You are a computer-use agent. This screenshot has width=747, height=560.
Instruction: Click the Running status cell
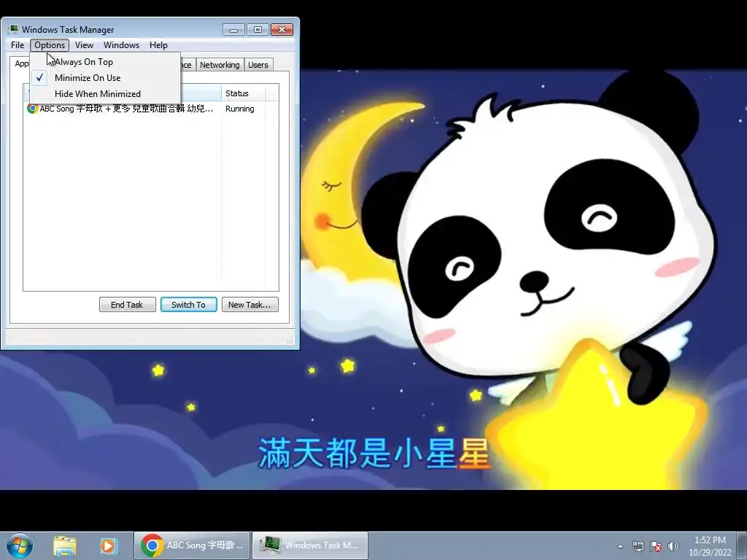pos(239,109)
